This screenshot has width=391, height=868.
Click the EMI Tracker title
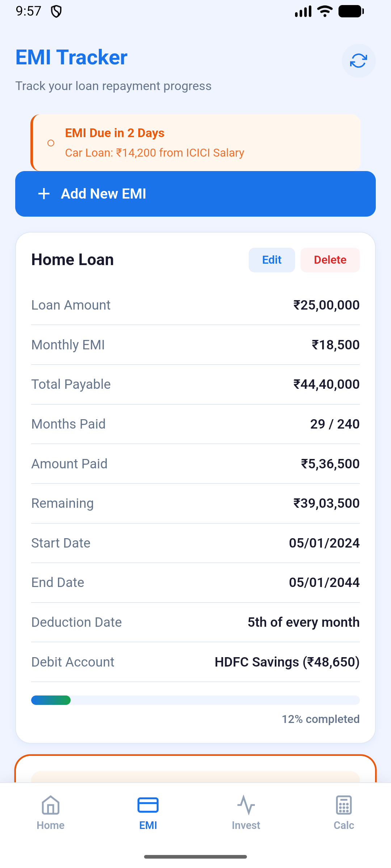click(x=72, y=58)
